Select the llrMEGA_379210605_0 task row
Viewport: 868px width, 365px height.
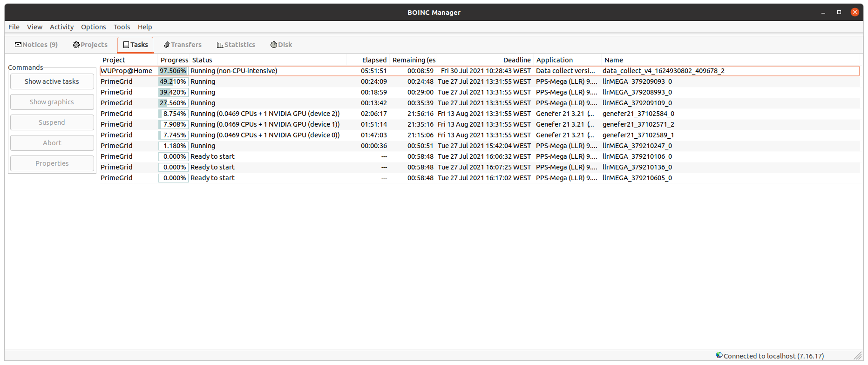point(637,178)
